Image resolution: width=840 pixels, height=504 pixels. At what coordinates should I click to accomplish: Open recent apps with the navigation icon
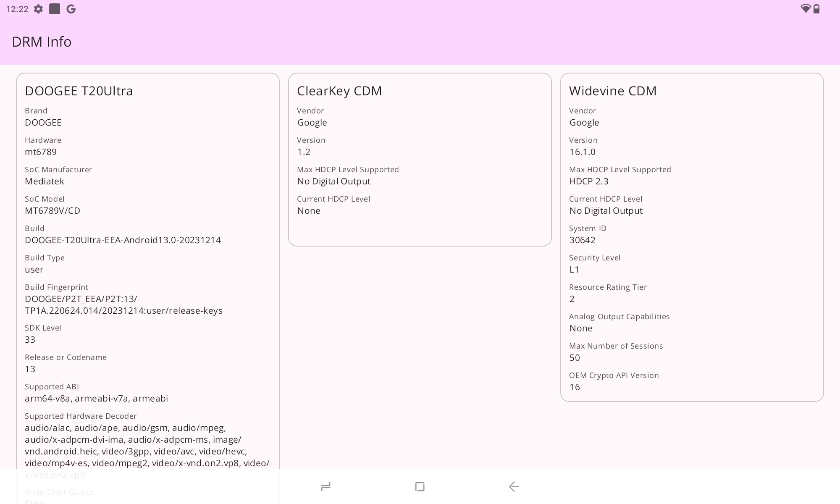(x=326, y=486)
